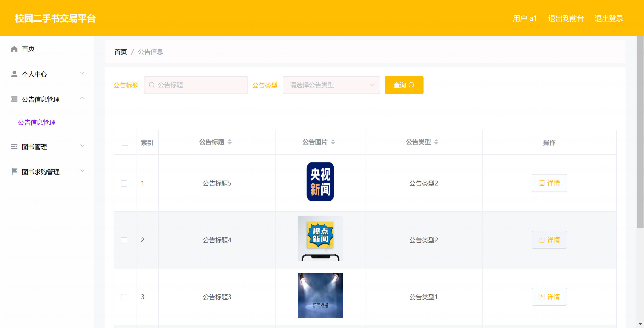
Task: Click 用户 a1 in the header
Action: [525, 18]
